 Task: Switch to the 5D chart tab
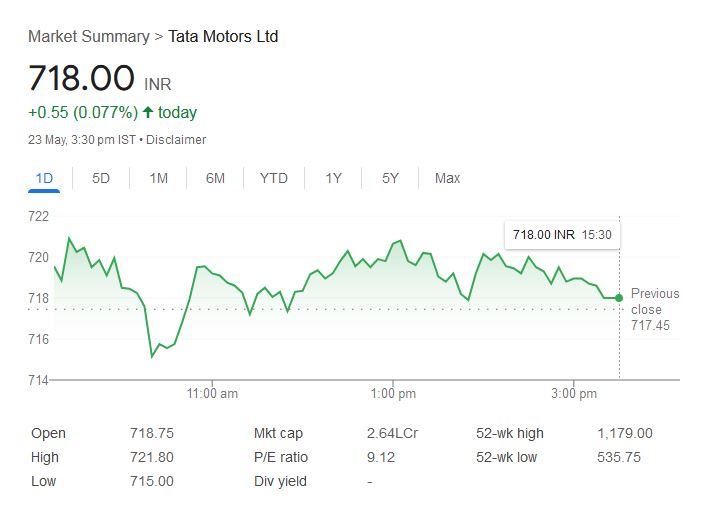[x=101, y=178]
